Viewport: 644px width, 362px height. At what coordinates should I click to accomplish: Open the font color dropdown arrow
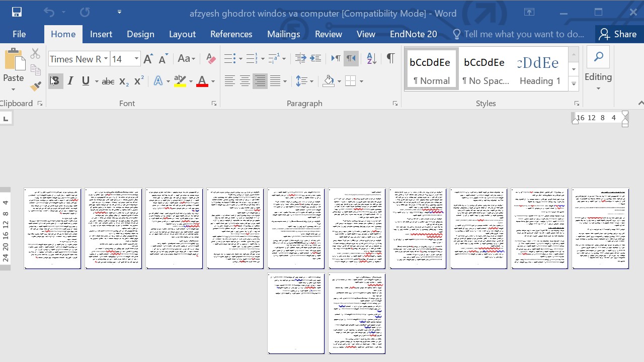click(213, 81)
